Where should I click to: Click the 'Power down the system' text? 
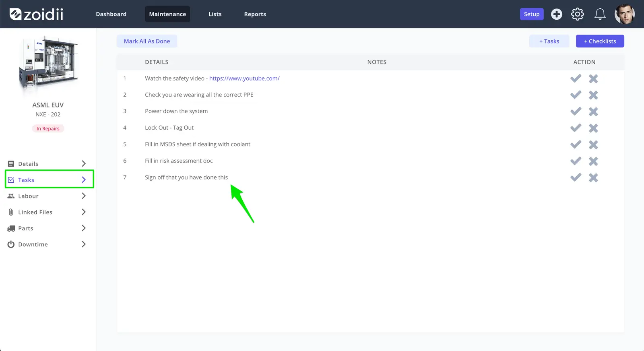click(176, 111)
